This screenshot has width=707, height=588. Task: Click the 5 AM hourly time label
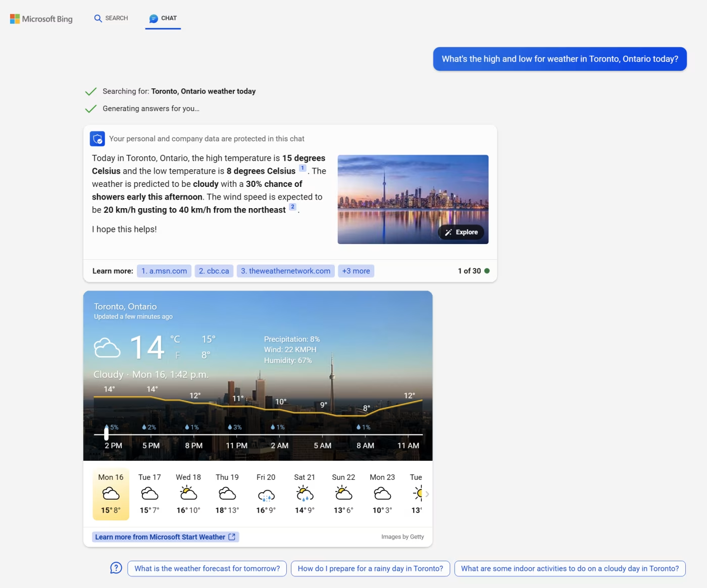click(x=323, y=446)
